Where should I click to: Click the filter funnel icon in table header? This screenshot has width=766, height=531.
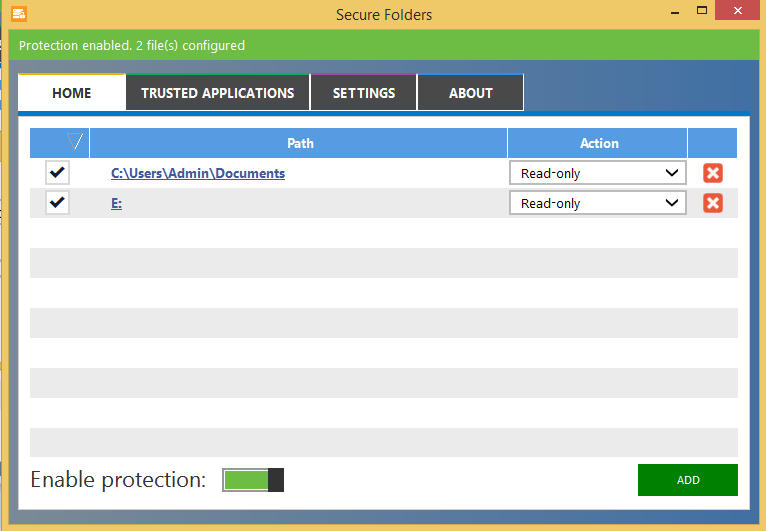tap(75, 142)
